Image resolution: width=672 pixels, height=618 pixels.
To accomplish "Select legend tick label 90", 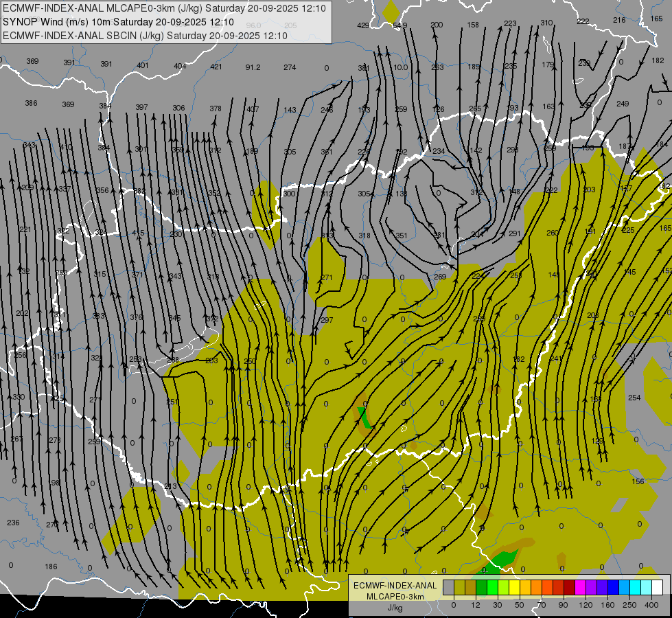I will (x=563, y=605).
